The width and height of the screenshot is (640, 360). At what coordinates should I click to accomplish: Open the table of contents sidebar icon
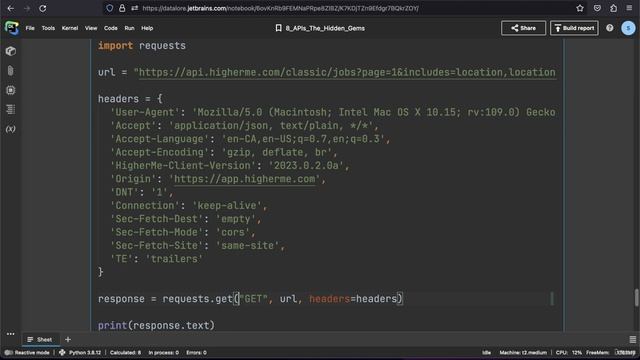tap(11, 109)
